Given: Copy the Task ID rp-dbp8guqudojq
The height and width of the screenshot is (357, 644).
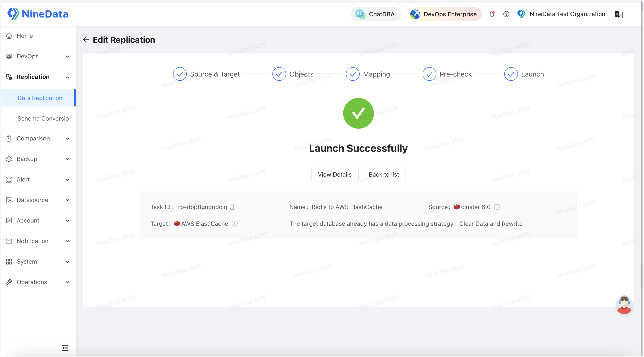Looking at the screenshot, I should point(232,207).
